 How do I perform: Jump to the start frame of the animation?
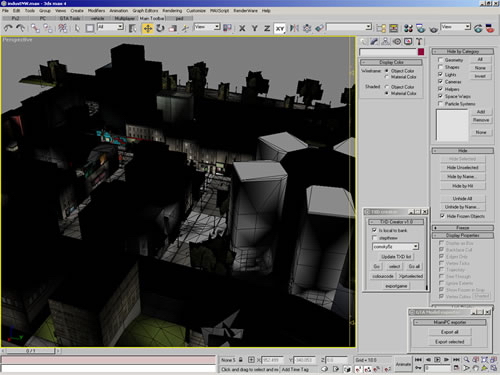tap(418, 360)
